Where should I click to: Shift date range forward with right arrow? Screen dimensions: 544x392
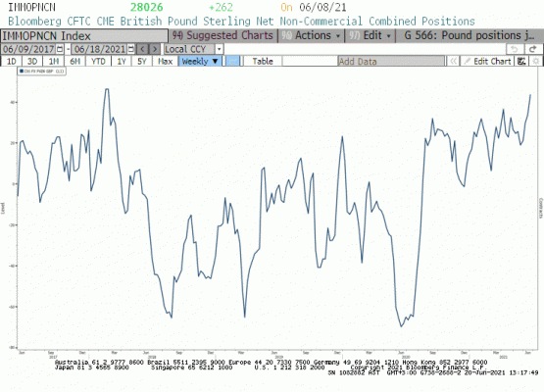click(155, 49)
